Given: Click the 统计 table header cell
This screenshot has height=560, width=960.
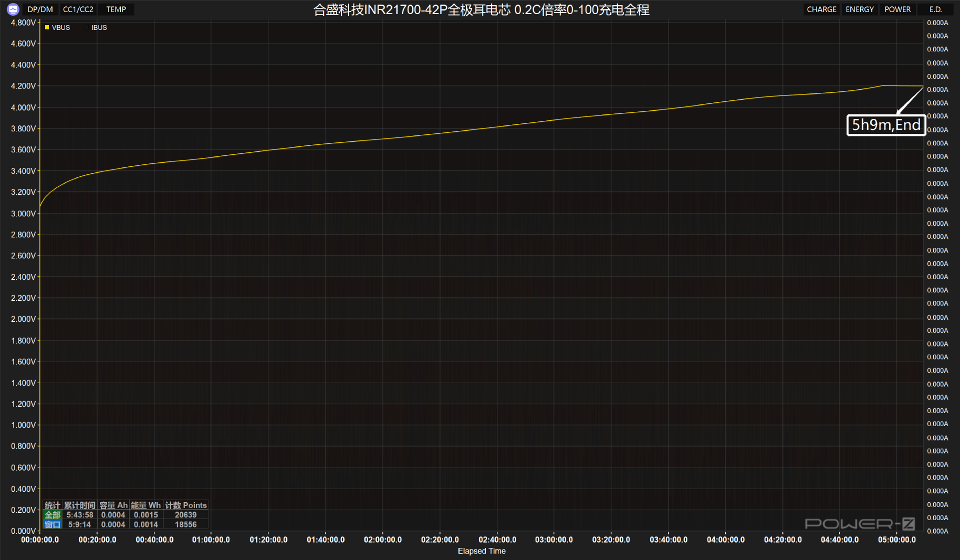Looking at the screenshot, I should 52,505.
